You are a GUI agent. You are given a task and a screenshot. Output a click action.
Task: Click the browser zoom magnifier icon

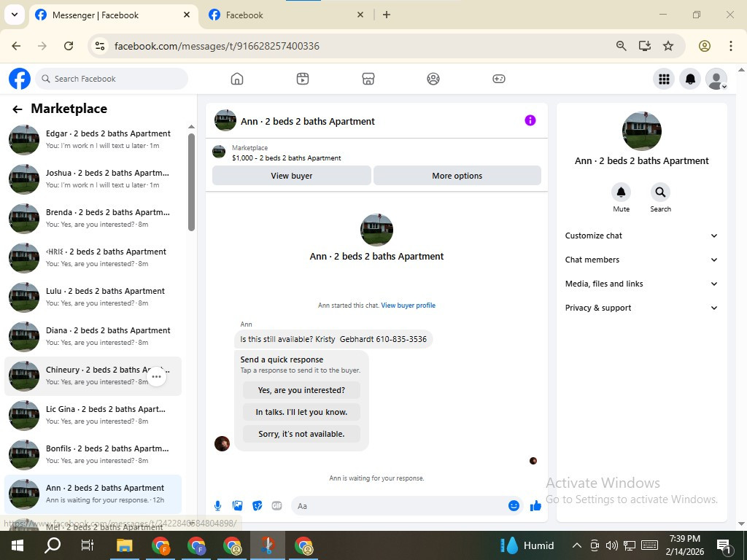(x=622, y=46)
